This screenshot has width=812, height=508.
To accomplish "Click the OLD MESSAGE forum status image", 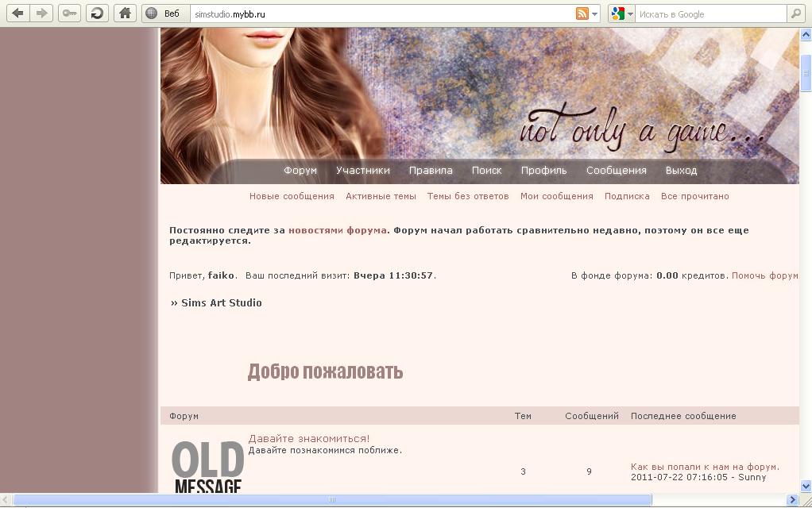I will (x=207, y=466).
